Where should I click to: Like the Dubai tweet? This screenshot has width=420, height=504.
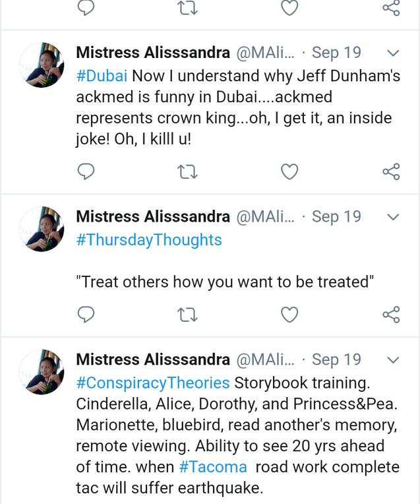(x=289, y=172)
